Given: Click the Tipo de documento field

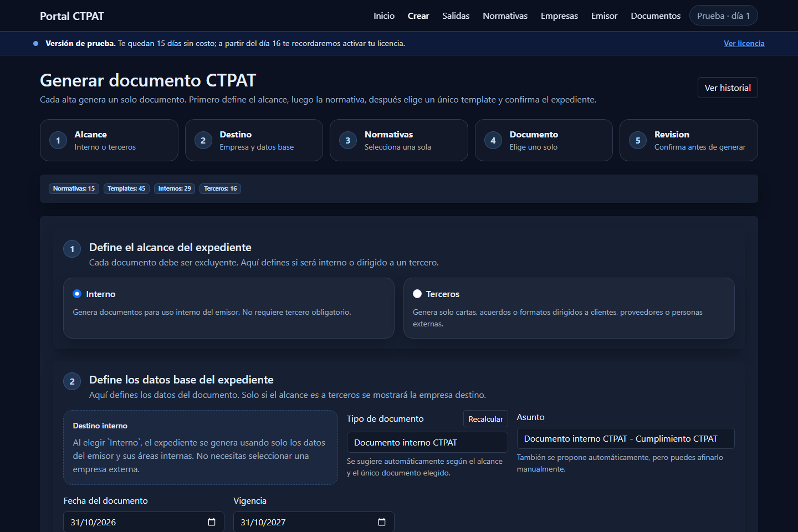Looking at the screenshot, I should pos(427,442).
